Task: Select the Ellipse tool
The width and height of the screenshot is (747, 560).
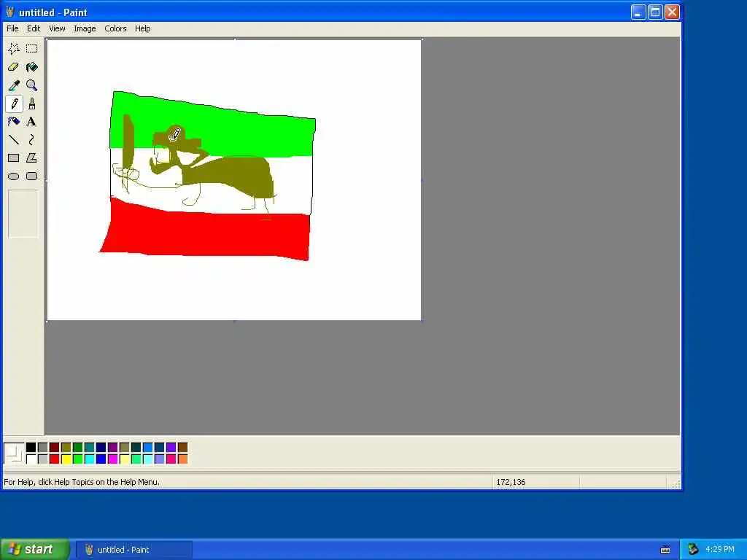Action: [x=14, y=176]
